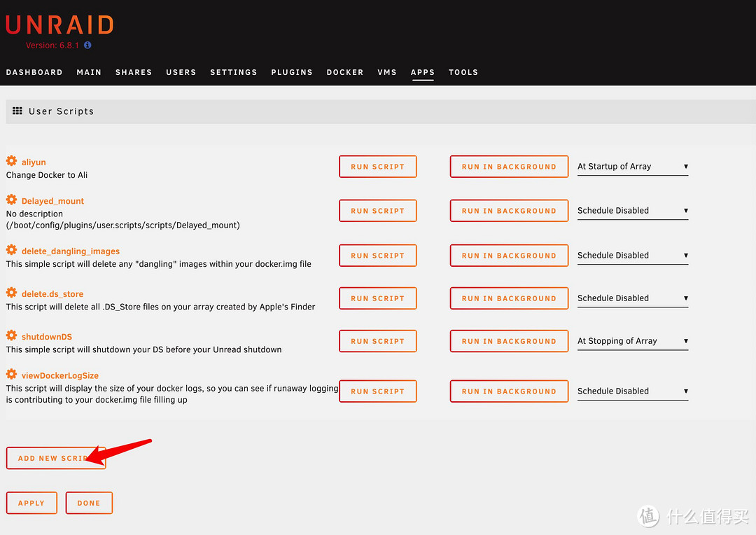The image size is (756, 535).
Task: Run Script for Delayed_mount
Action: coord(377,211)
